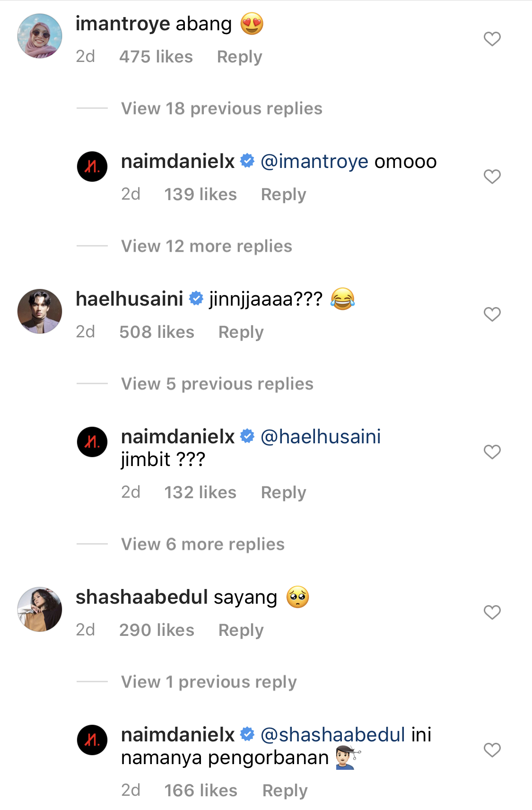The height and width of the screenshot is (810, 532).
Task: Tap naimdanielx avatar beside "jimbit" reply
Action: [x=92, y=442]
